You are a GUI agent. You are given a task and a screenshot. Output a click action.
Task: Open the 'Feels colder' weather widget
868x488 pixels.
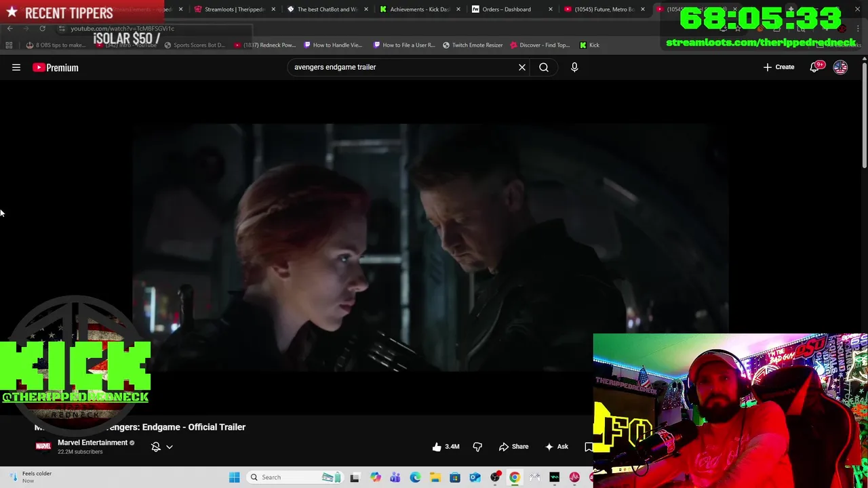coord(31,477)
